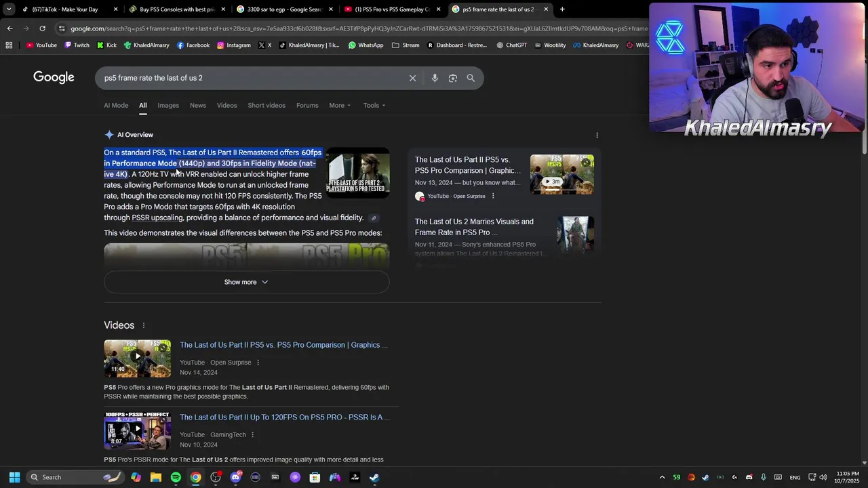This screenshot has height=488, width=868.
Task: Switch to the Videos results tab
Action: click(x=226, y=106)
